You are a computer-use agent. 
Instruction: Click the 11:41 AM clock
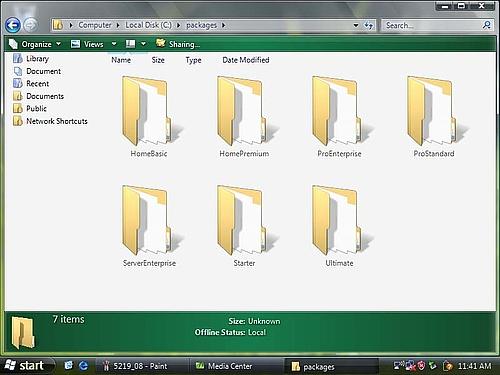tap(475, 366)
